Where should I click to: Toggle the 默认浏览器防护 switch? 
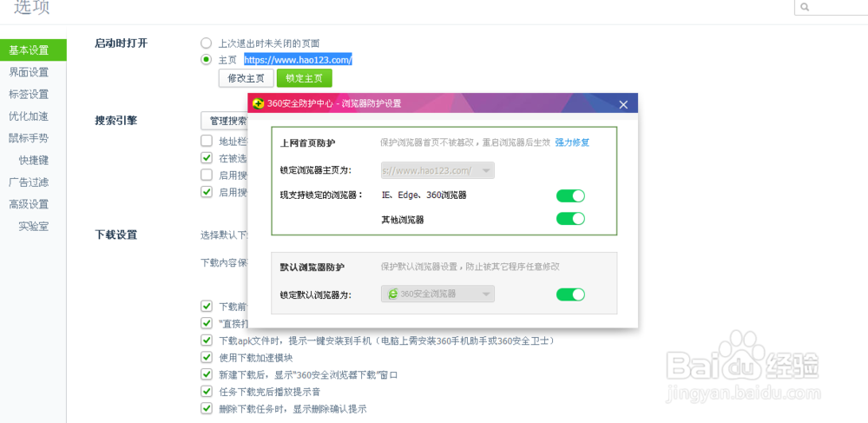point(571,294)
